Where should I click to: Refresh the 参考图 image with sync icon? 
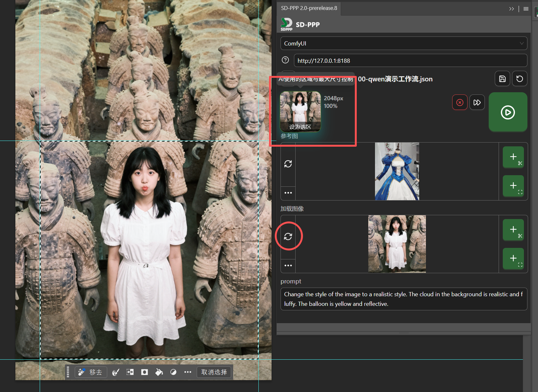(x=288, y=164)
